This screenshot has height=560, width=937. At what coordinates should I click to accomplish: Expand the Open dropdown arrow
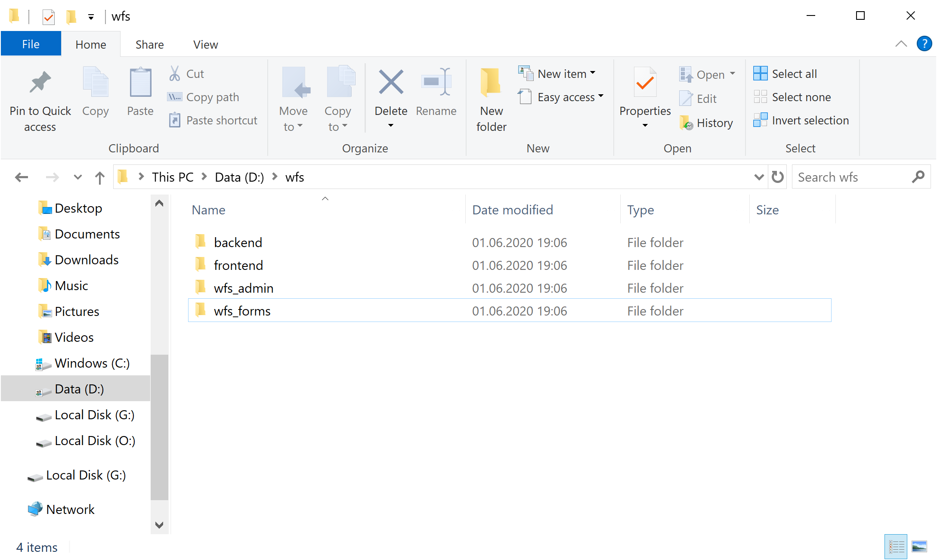pyautogui.click(x=733, y=74)
